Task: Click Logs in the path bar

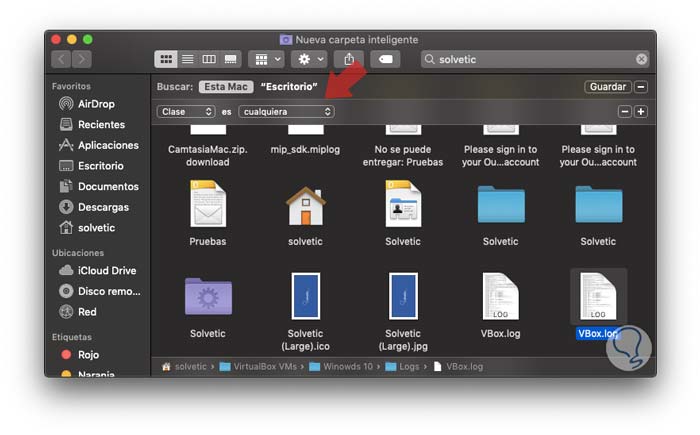Action: (402, 367)
